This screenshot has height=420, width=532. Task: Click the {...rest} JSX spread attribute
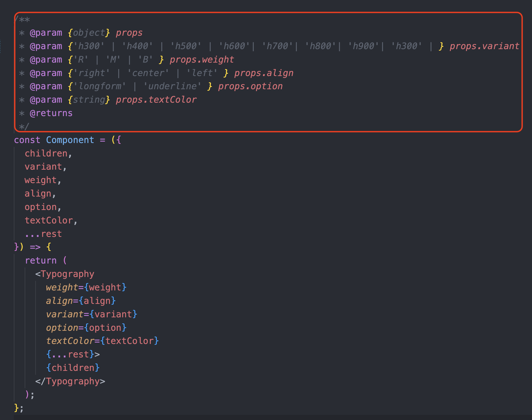pos(70,354)
